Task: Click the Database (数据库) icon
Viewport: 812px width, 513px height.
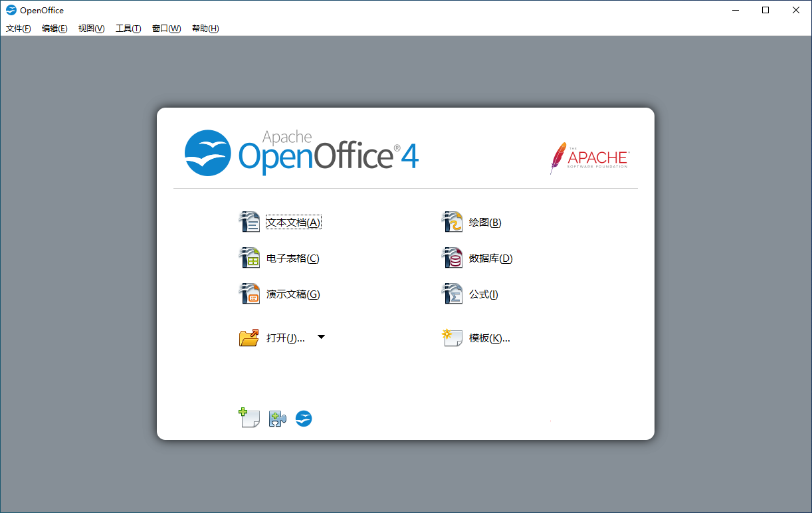Action: [452, 258]
